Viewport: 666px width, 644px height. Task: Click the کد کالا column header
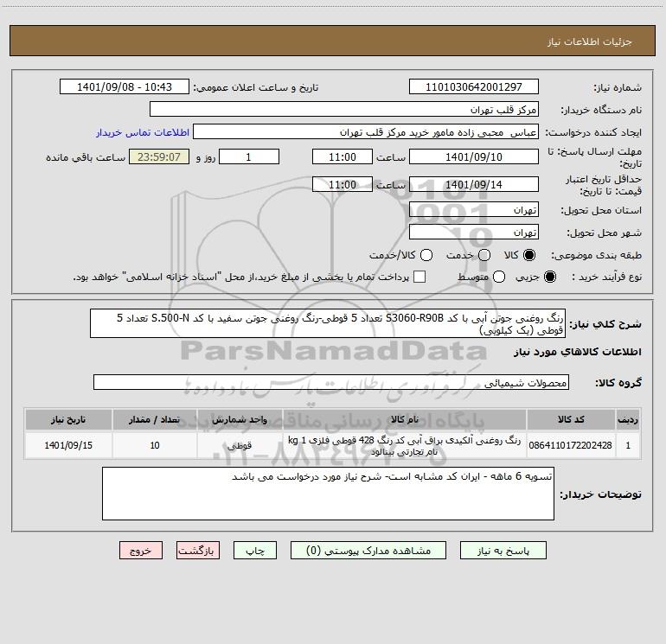571,419
